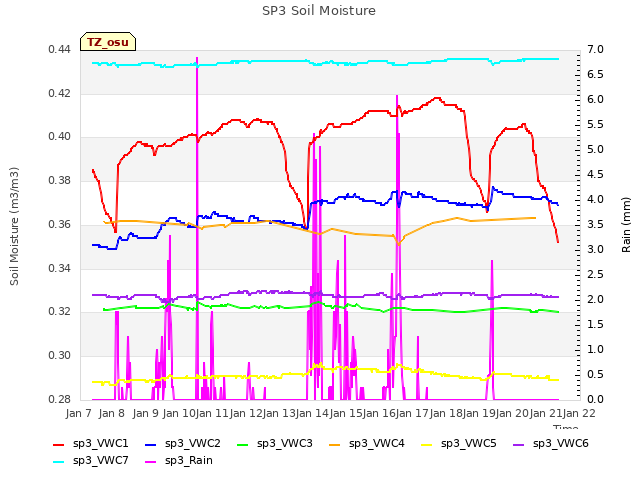The height and width of the screenshot is (480, 640).
Task: Select the sp3_Rain legend entry
Action: [x=179, y=461]
